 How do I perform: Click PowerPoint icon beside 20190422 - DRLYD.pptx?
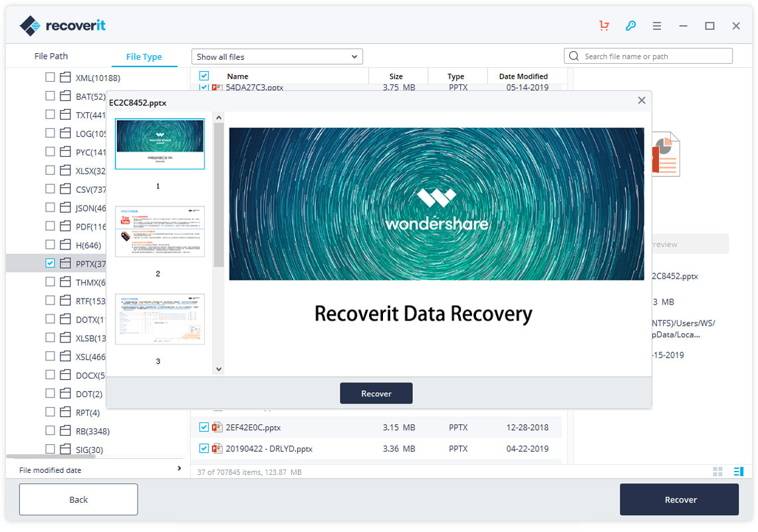point(217,448)
